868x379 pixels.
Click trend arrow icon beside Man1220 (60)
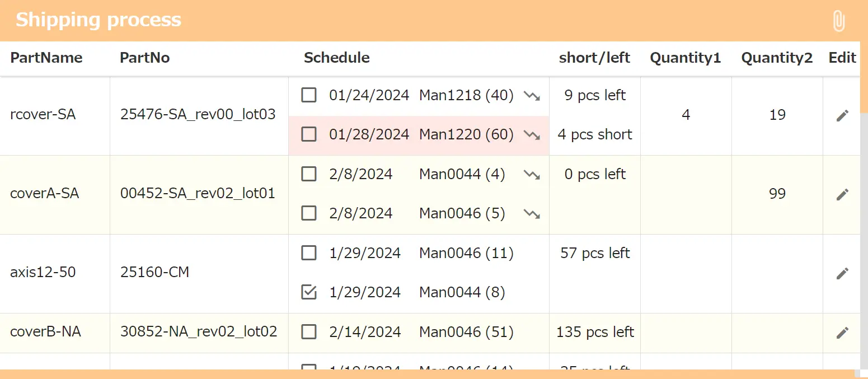(x=532, y=135)
